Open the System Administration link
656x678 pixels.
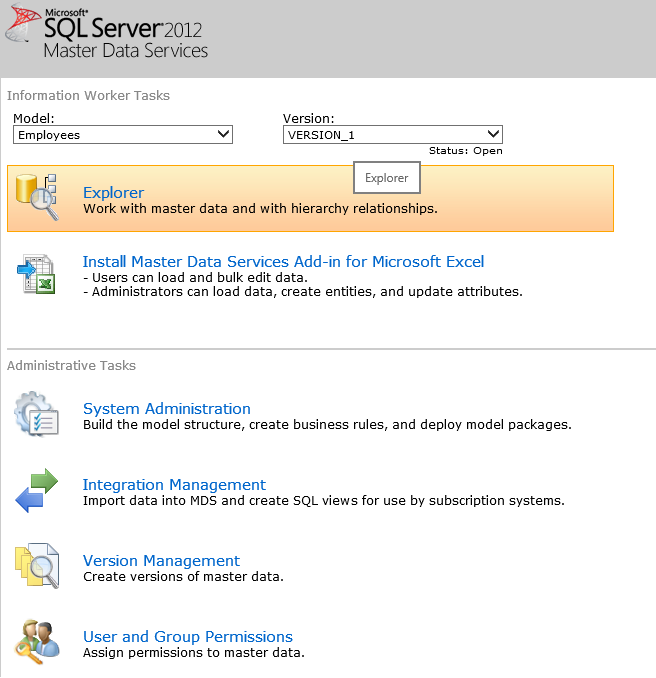coord(166,409)
